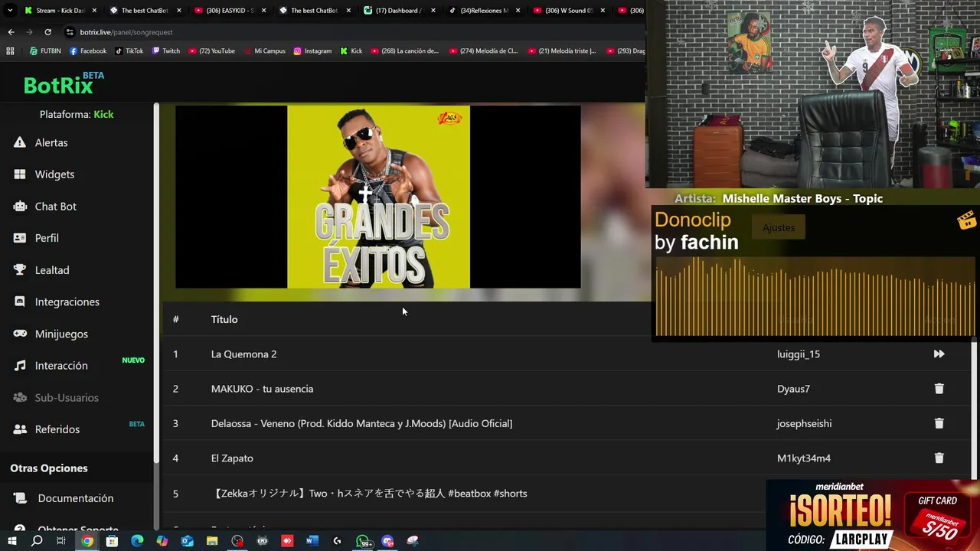Close the (306) EASYKID tab
Viewport: 980px width, 551px height.
tap(264, 11)
